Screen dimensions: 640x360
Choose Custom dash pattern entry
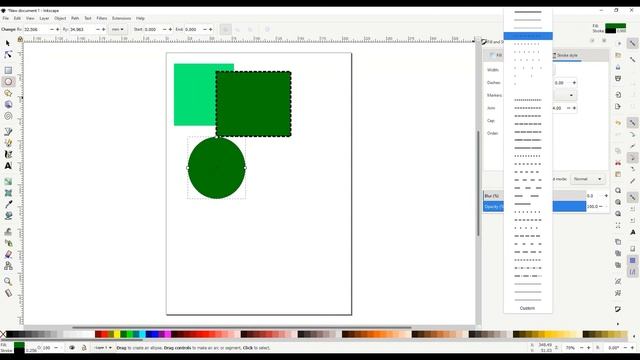pos(527,308)
